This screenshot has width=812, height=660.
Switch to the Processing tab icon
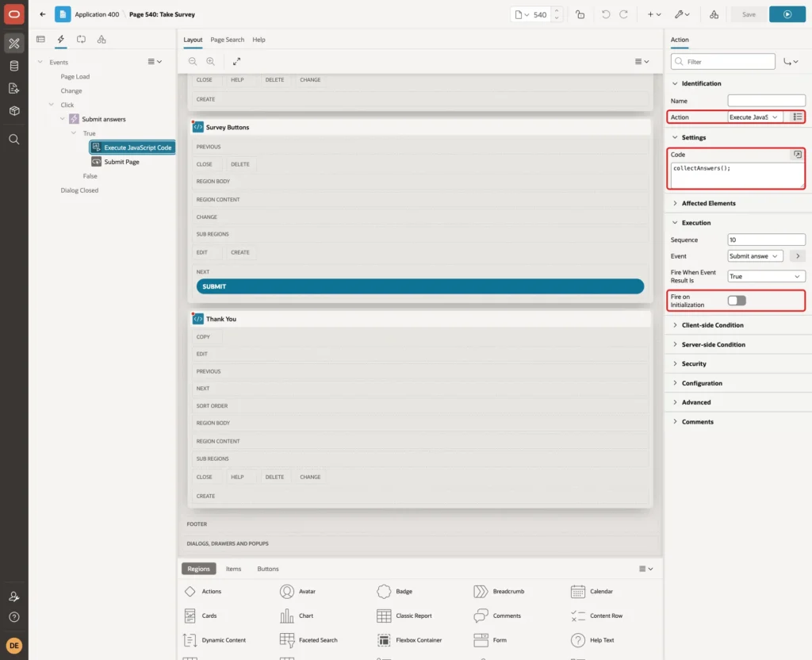point(82,40)
